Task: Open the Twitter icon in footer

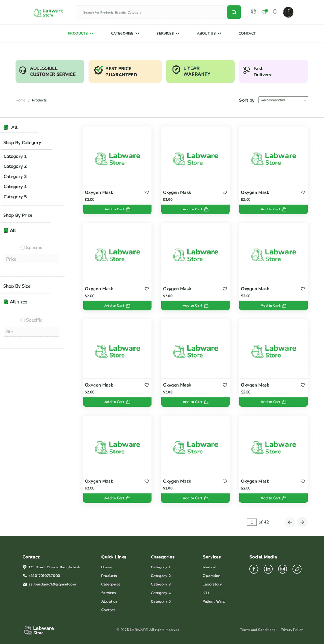Action: coord(297,569)
